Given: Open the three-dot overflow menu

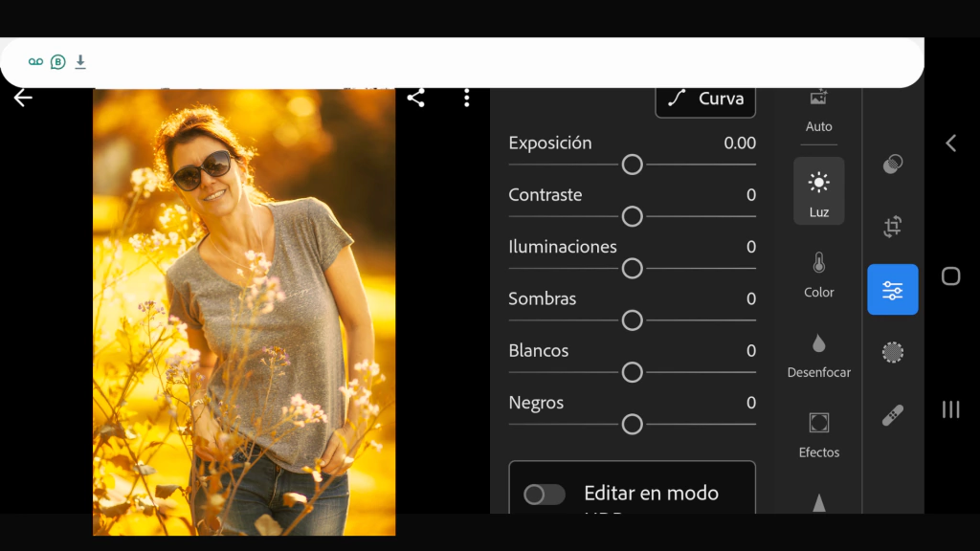Looking at the screenshot, I should click(x=467, y=98).
